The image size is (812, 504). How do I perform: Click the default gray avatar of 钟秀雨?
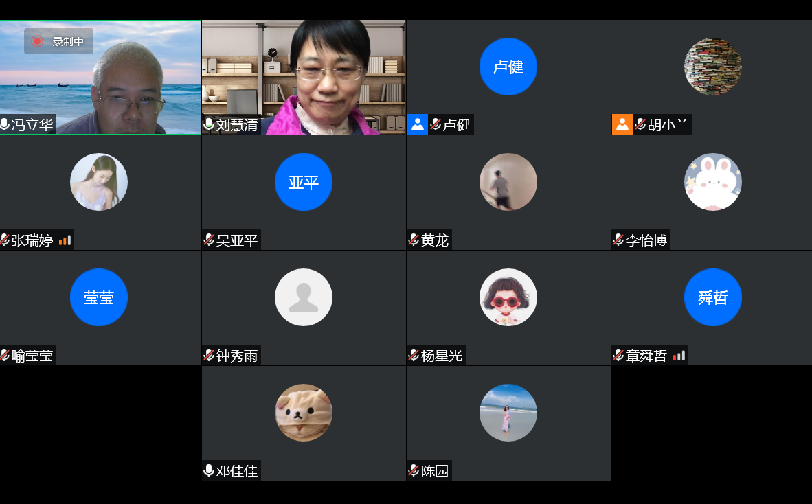304,297
